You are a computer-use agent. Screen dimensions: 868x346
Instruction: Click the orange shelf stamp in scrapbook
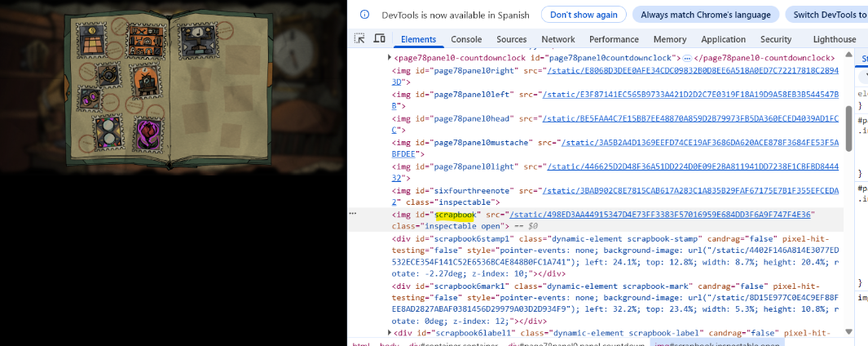[x=146, y=39]
